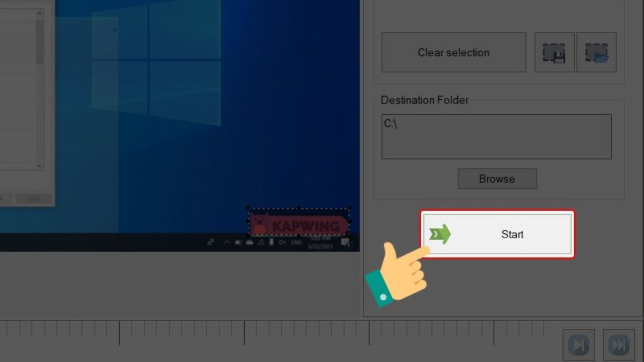
Task: Expand hidden tray icons with the chevron
Action: coord(228,242)
